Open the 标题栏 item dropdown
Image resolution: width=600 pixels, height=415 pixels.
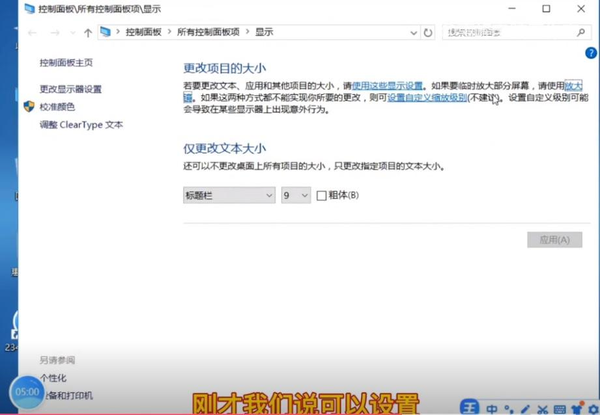coord(229,195)
